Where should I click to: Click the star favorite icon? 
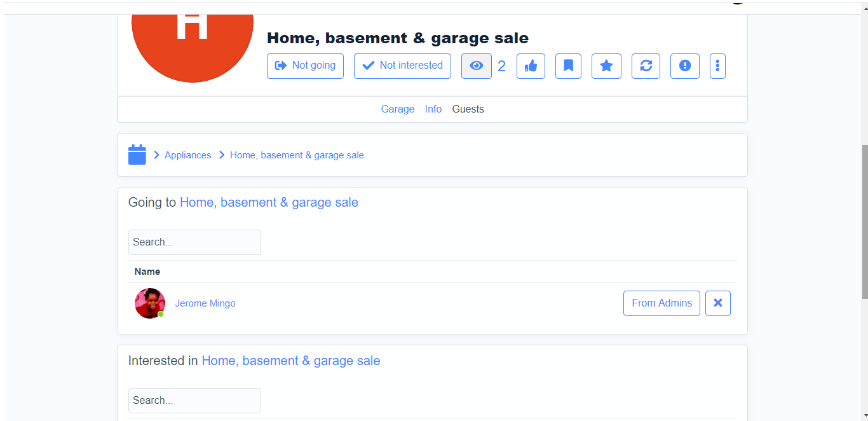pyautogui.click(x=606, y=66)
